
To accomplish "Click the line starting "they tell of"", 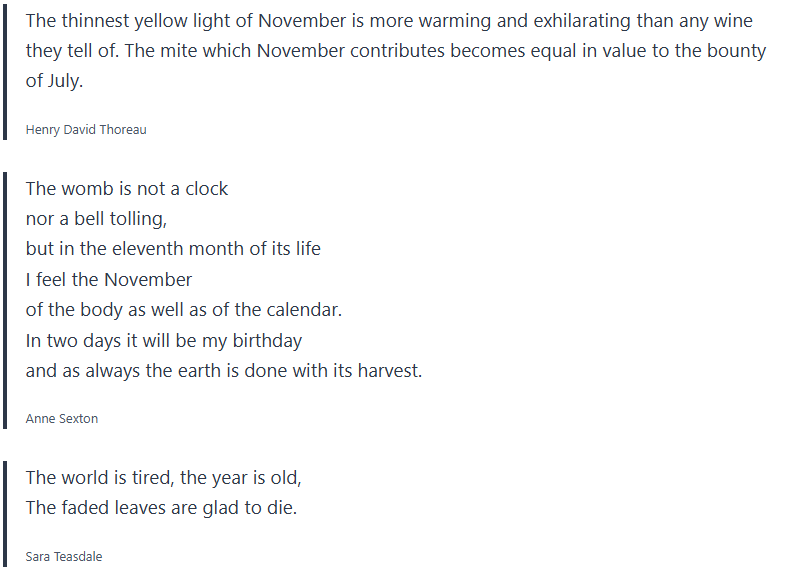I will tap(395, 51).
